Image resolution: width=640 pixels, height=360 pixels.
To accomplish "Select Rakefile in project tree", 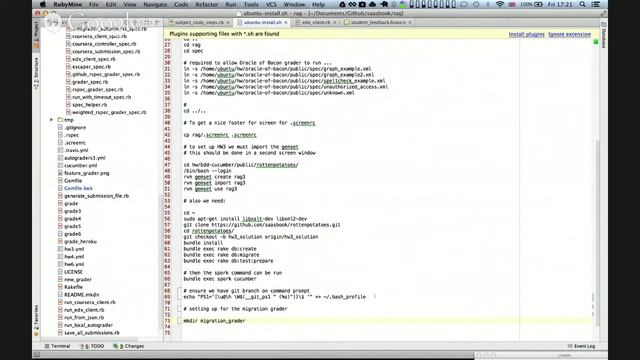I will [x=73, y=287].
